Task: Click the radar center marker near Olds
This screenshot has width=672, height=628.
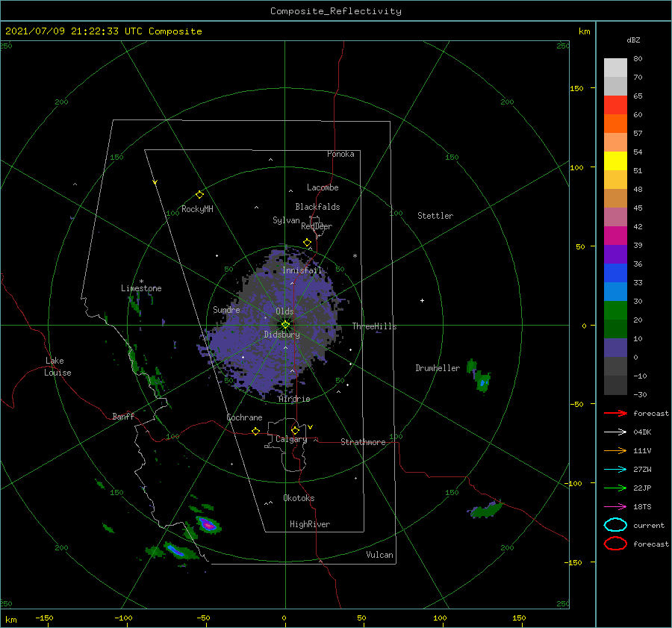Action: tap(285, 325)
